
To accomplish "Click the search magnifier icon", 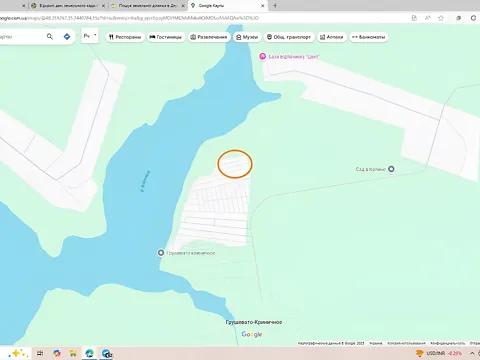I will click(50, 37).
